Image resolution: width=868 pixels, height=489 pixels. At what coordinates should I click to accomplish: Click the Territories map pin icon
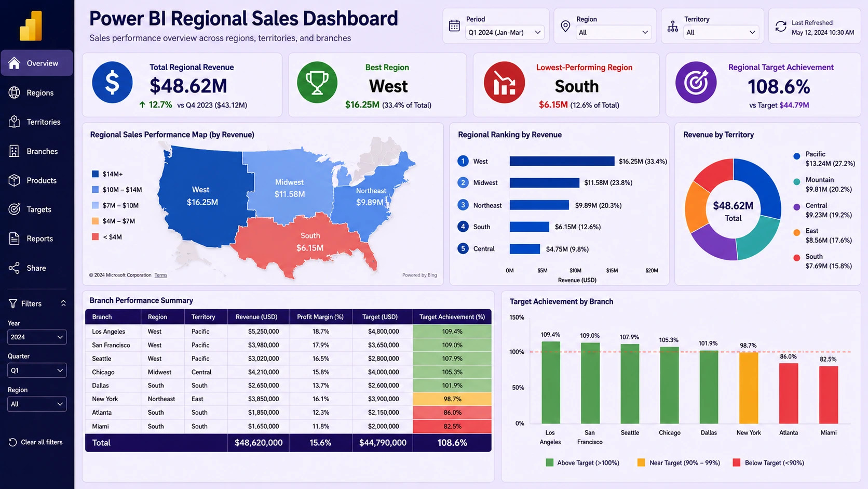click(15, 122)
